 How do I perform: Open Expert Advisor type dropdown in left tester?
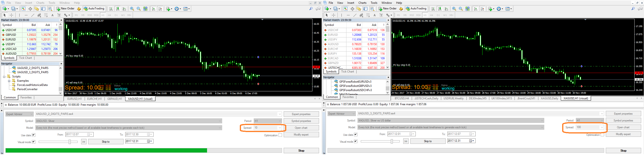click(20, 114)
